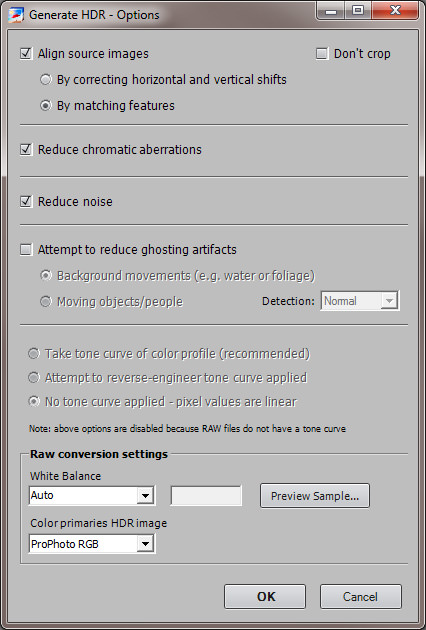
Task: Open the Detection Normal dropdown
Action: tap(360, 301)
